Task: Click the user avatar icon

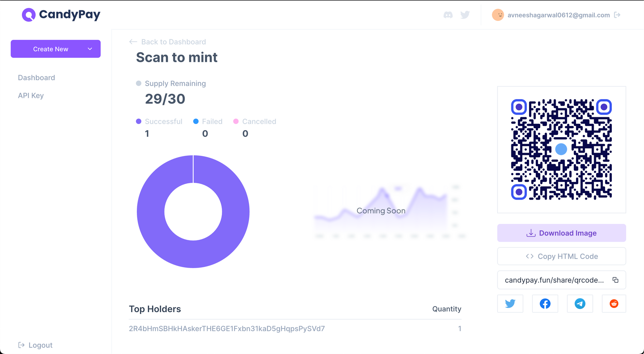Action: click(x=498, y=15)
